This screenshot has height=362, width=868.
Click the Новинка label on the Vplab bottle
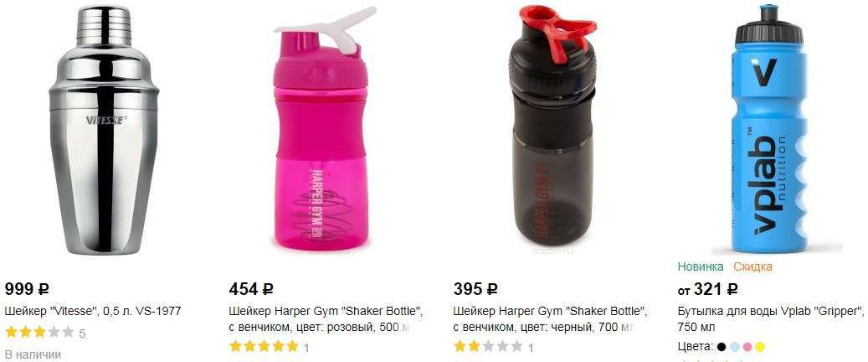(x=701, y=266)
